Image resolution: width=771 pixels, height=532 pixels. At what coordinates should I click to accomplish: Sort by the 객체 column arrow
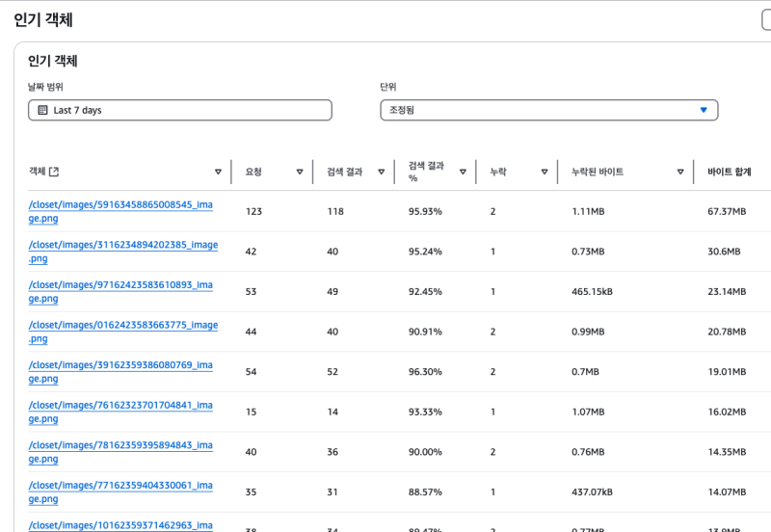pos(218,173)
